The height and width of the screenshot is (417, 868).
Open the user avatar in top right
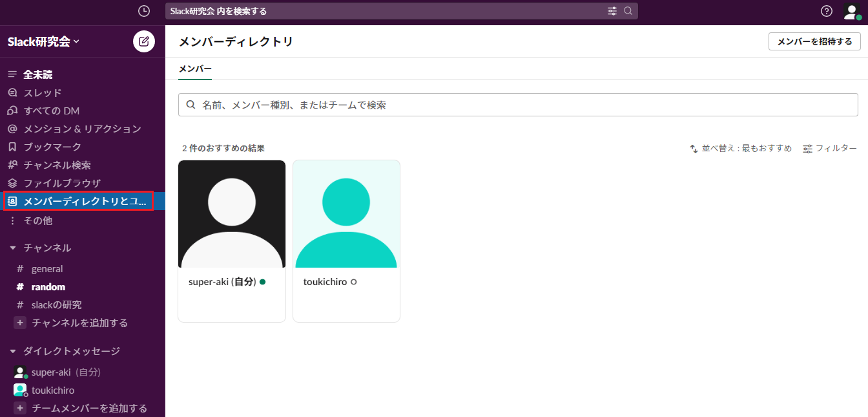851,11
